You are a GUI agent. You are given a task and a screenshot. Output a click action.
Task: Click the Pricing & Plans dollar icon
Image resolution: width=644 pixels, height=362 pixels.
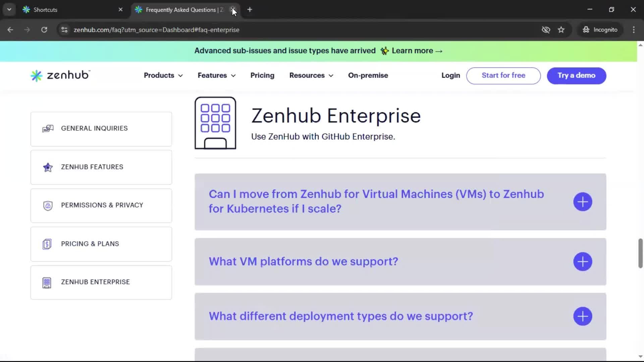pyautogui.click(x=47, y=244)
